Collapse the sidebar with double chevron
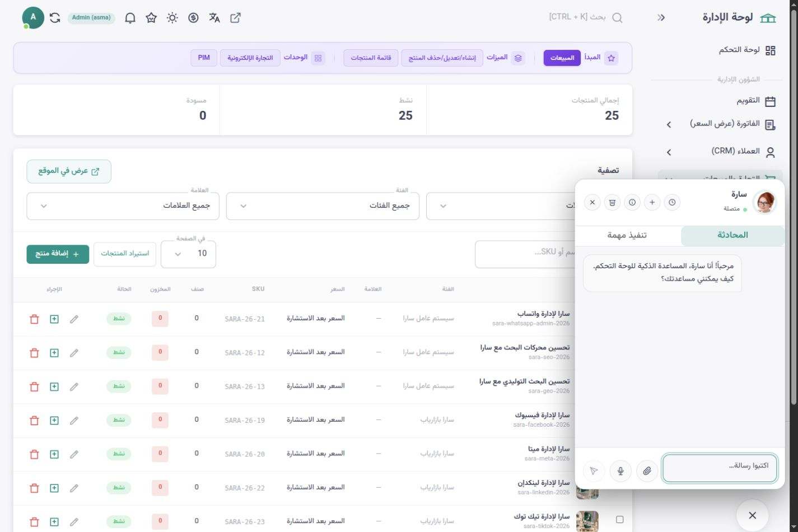The width and height of the screenshot is (798, 532). (x=661, y=18)
